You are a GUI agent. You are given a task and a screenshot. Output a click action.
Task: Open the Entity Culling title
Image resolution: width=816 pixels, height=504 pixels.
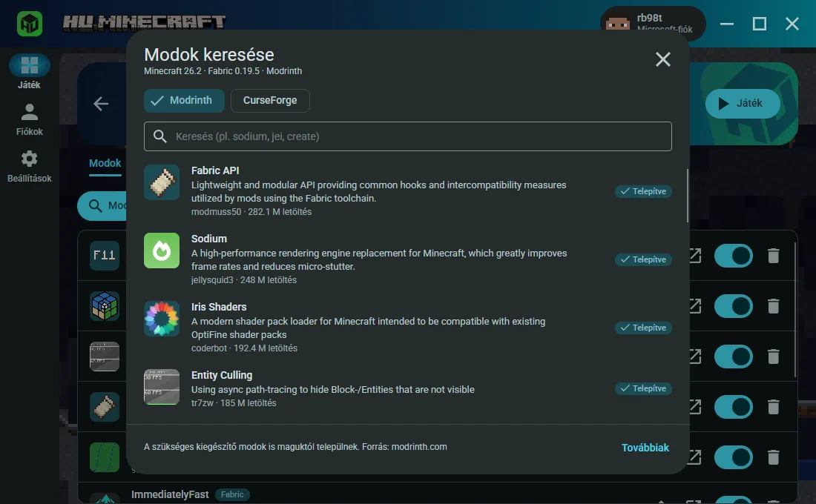[222, 375]
